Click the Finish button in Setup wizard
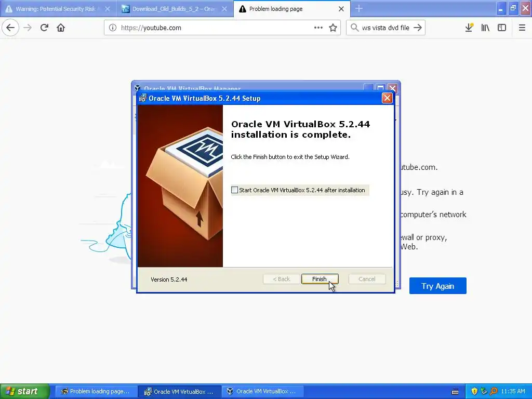This screenshot has width=532, height=399. pos(320,279)
